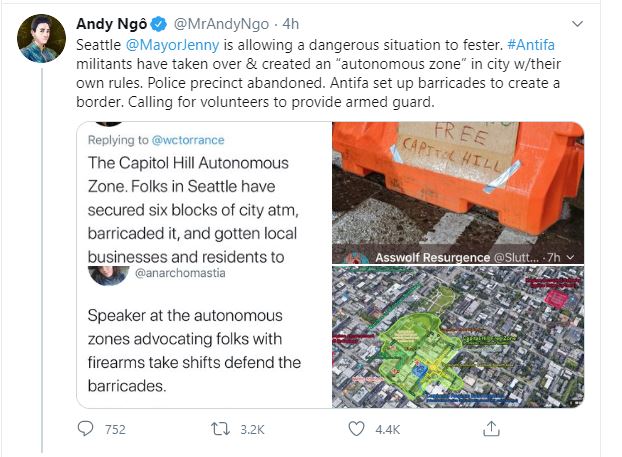Click the @anarchomastia handle text
Screen dimensions: 622x457
(180, 273)
